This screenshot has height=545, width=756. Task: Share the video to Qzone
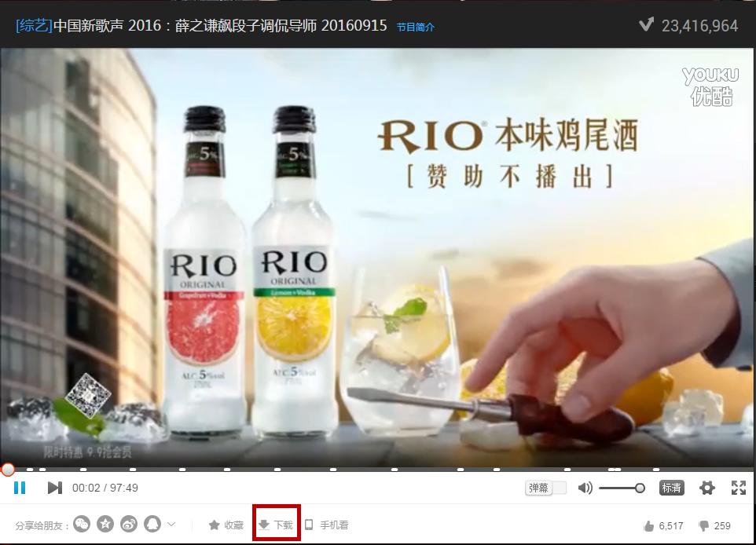pyautogui.click(x=105, y=524)
